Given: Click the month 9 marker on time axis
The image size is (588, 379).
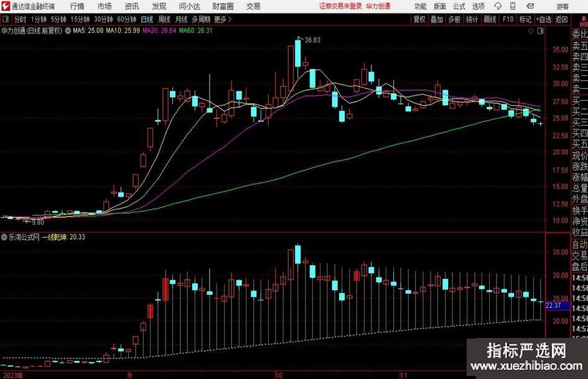Looking at the screenshot, I should pyautogui.click(x=130, y=375).
